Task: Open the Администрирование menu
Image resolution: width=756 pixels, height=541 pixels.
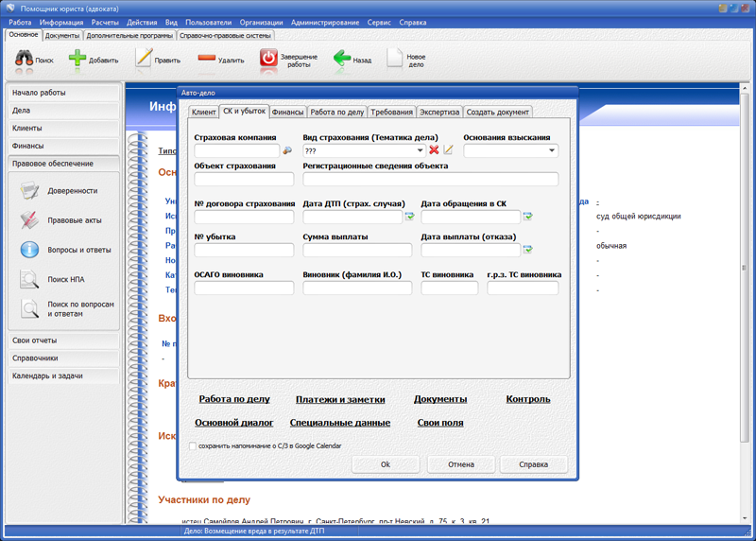Action: [325, 22]
